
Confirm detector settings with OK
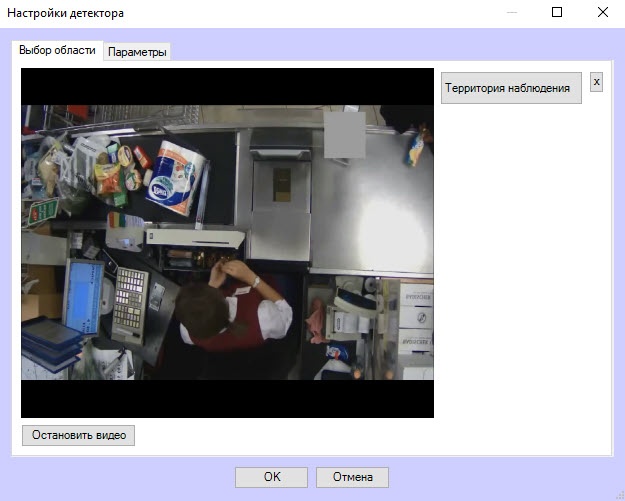(271, 477)
